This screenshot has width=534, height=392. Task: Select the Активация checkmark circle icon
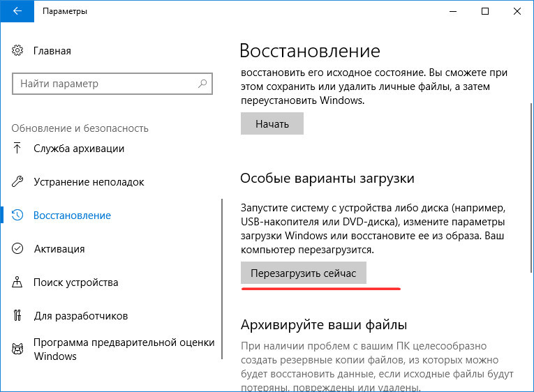pos(17,248)
